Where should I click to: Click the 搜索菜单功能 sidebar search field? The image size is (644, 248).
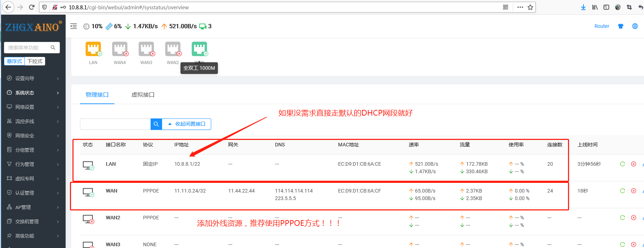(x=28, y=48)
